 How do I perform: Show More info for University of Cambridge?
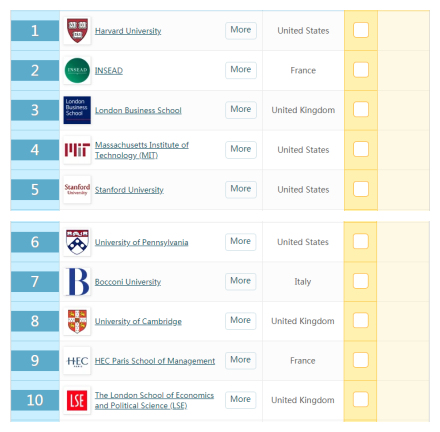[x=240, y=320]
